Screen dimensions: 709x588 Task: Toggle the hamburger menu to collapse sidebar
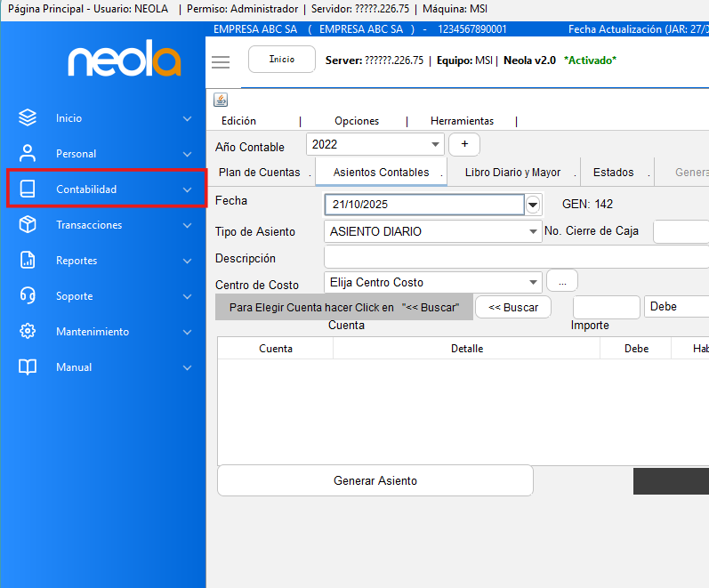[221, 61]
